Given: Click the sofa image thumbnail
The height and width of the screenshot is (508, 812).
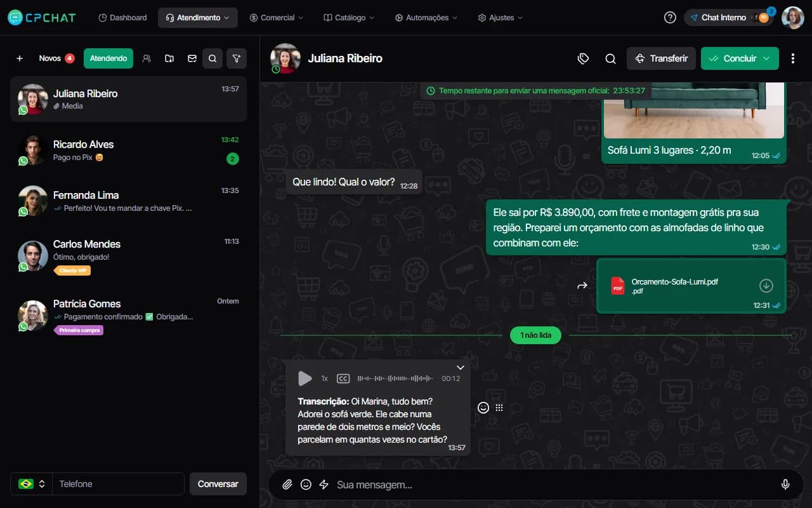Looking at the screenshot, I should pos(694,110).
